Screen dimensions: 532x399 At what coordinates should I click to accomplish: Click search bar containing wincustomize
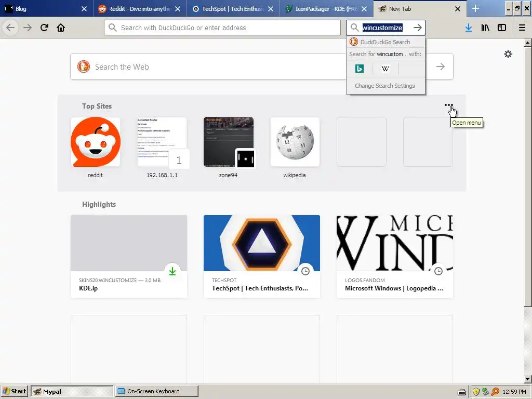pos(385,28)
